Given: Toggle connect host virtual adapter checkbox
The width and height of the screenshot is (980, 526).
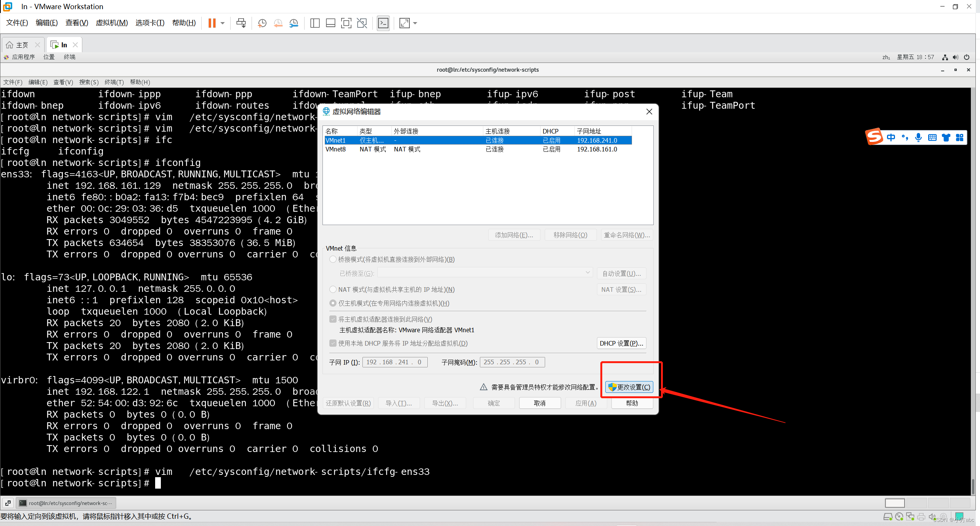Looking at the screenshot, I should click(333, 319).
